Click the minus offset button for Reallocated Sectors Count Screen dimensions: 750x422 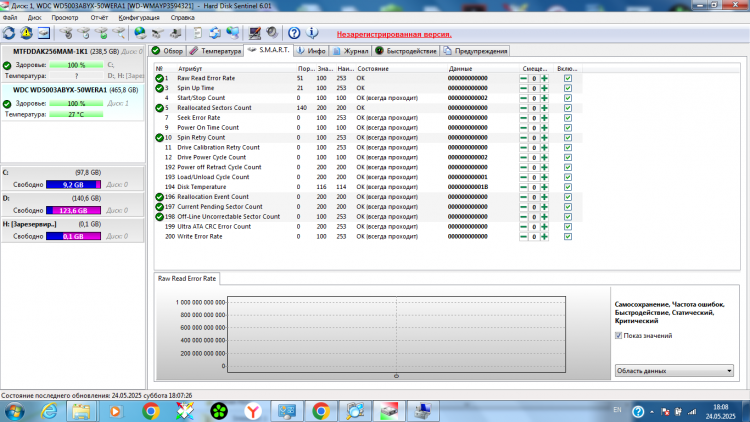(x=524, y=108)
